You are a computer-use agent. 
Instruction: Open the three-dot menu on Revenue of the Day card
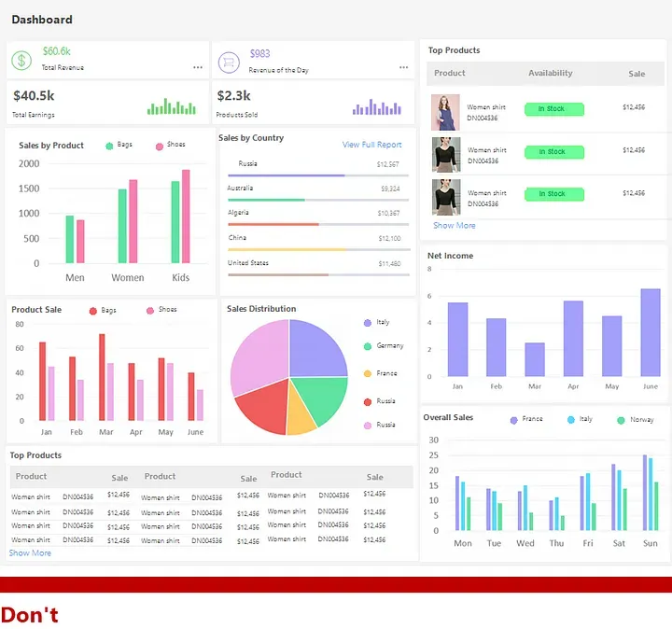click(x=404, y=67)
